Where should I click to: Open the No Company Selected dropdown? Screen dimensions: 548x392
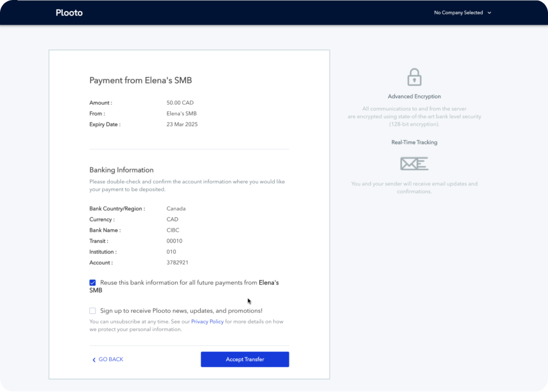pos(462,13)
